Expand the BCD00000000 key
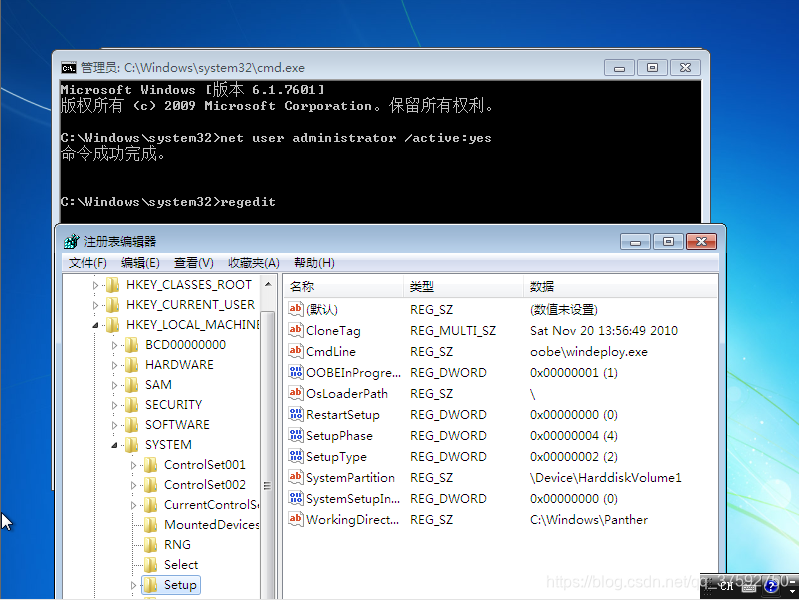This screenshot has width=799, height=600. [114, 345]
